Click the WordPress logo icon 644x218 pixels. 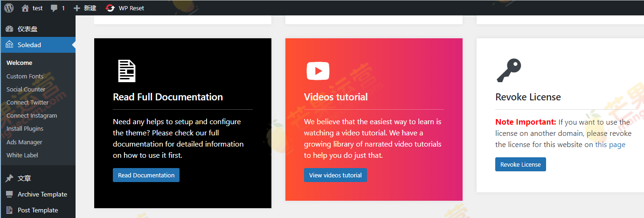pyautogui.click(x=9, y=8)
